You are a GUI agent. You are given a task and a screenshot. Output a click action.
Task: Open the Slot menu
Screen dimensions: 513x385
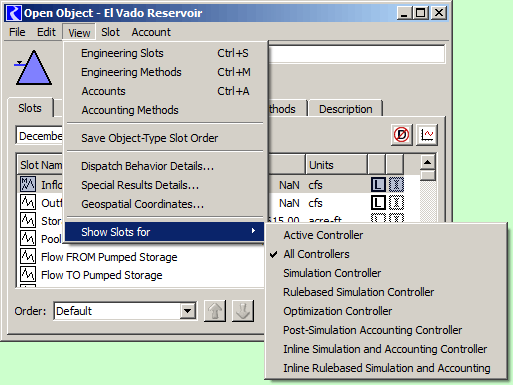110,32
